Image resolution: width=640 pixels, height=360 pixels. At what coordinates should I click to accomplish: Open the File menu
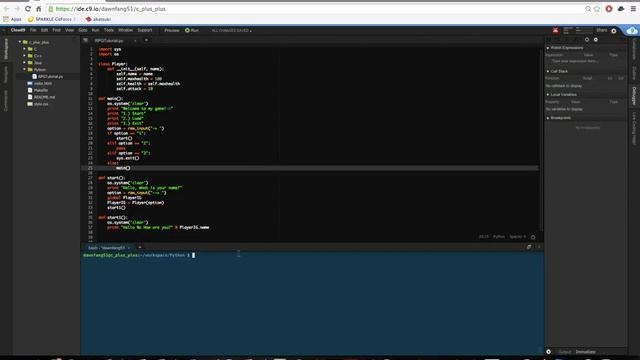tap(33, 30)
